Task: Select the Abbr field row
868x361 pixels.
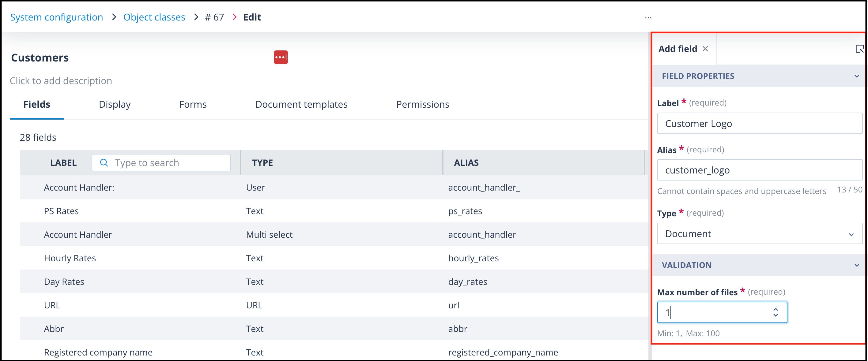Action: click(x=334, y=329)
